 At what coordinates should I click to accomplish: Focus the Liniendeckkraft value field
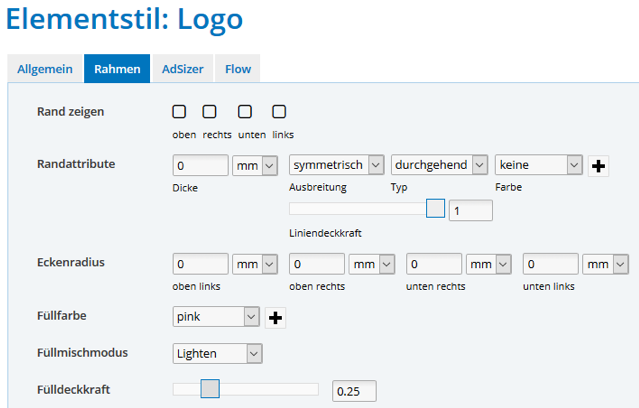[471, 210]
